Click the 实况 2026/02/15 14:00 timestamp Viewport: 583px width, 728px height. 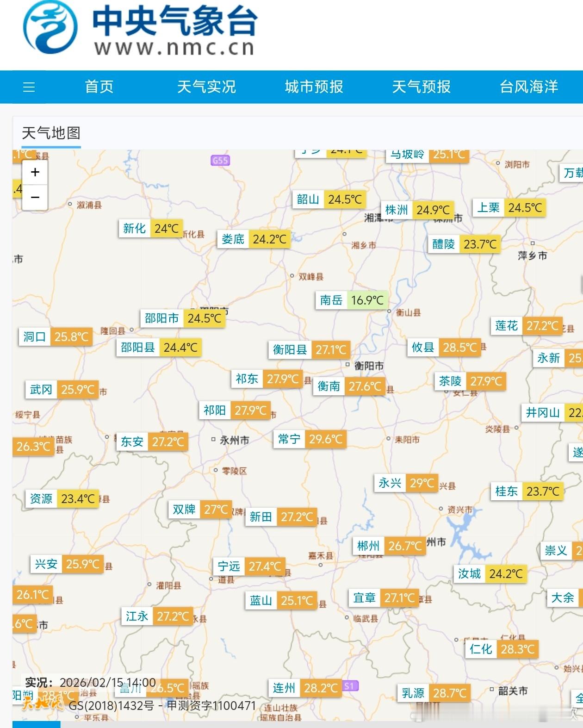tap(90, 683)
